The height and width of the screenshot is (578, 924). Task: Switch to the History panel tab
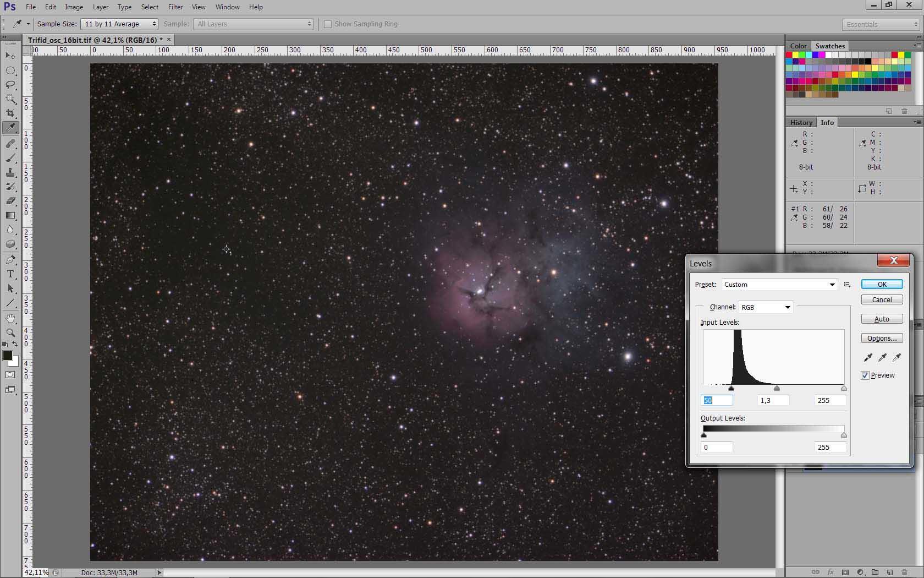[x=801, y=123]
